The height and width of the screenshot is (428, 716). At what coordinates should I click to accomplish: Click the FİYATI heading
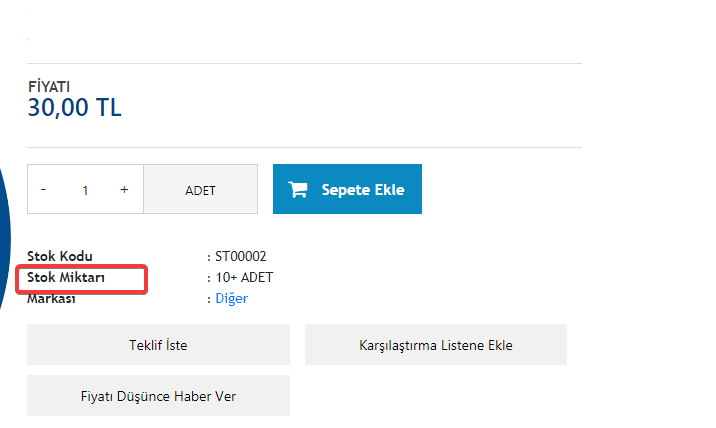coord(49,87)
